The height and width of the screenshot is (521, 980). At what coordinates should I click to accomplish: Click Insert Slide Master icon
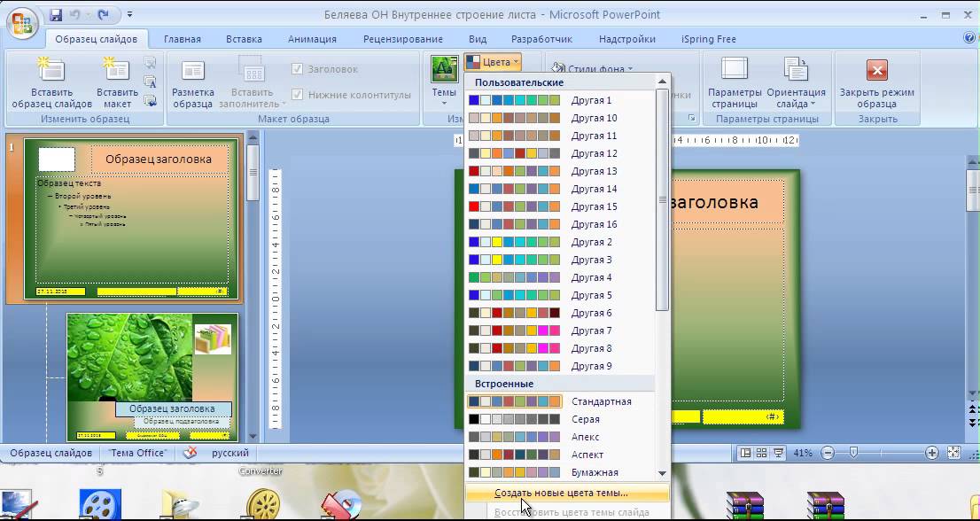click(51, 70)
